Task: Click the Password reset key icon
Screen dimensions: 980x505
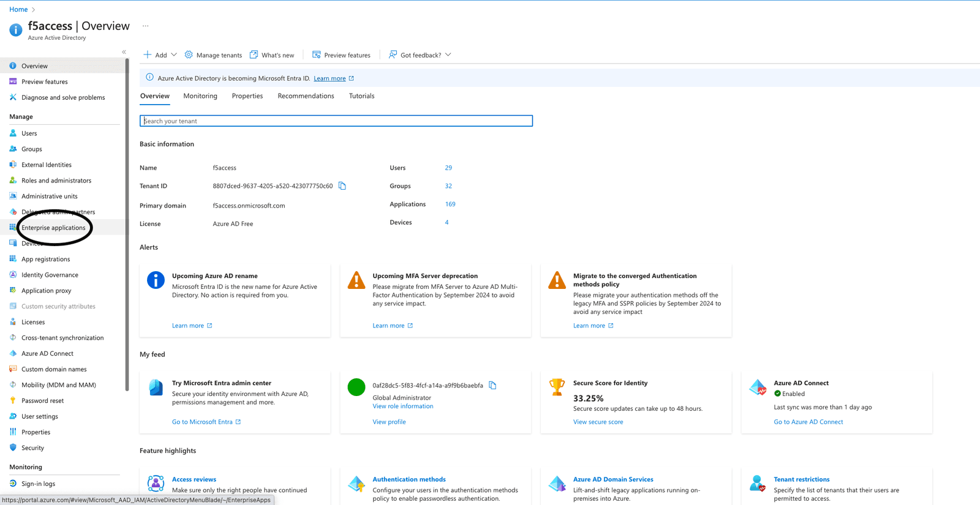Action: coord(13,400)
